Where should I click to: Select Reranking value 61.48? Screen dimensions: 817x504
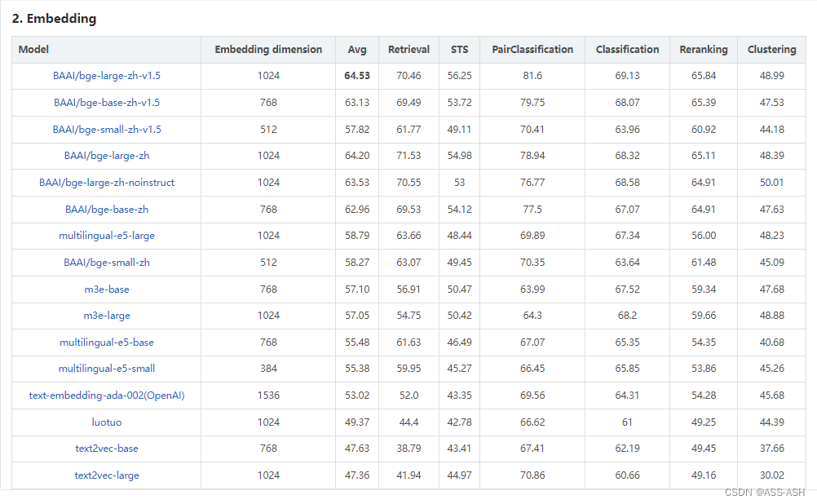[x=704, y=262]
